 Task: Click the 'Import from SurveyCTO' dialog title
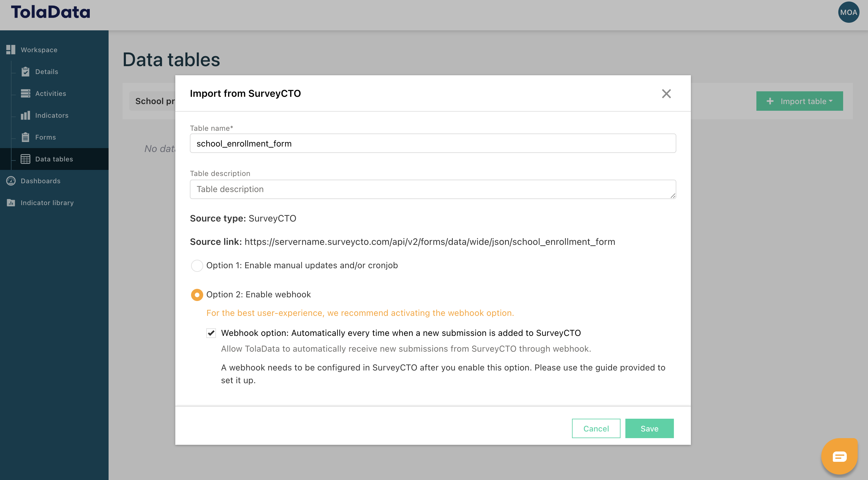pyautogui.click(x=245, y=93)
